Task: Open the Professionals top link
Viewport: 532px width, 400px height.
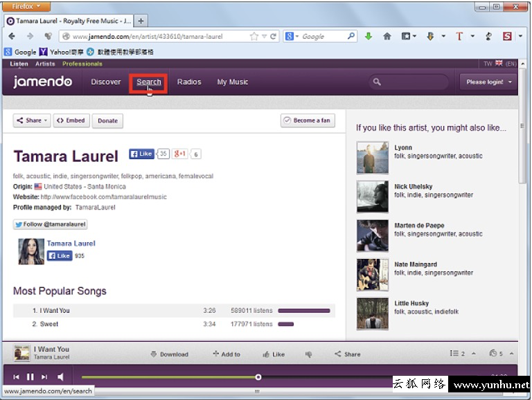Action: (82, 64)
